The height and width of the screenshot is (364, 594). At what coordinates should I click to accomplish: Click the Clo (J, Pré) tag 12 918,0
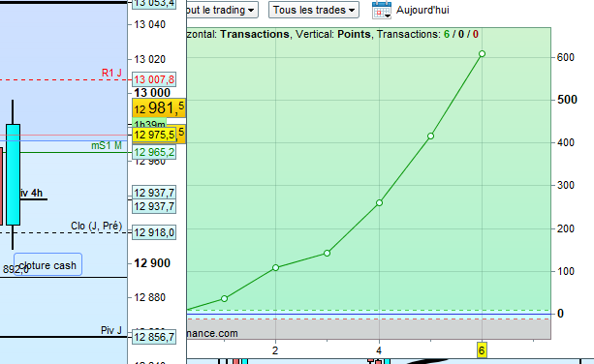[154, 232]
